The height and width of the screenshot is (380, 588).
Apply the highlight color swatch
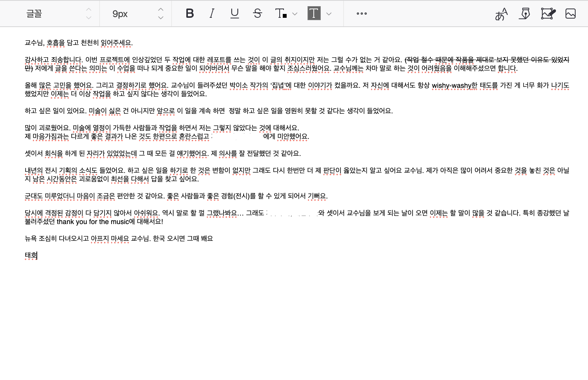pos(314,14)
